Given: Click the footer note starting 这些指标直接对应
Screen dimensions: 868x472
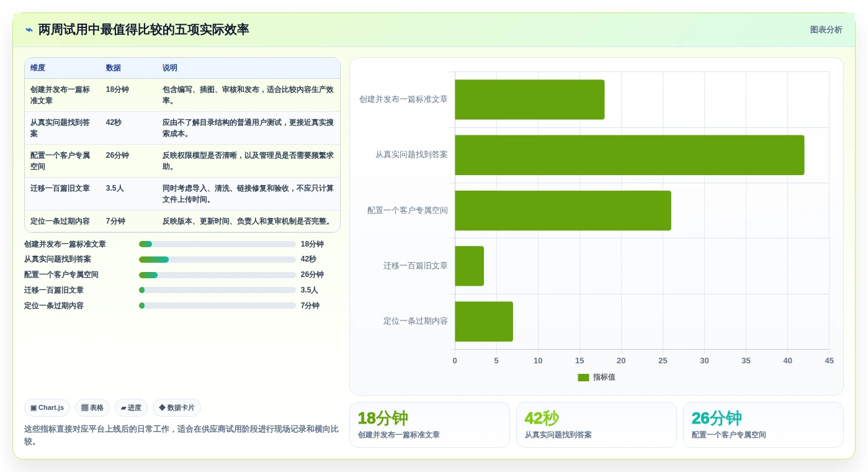Looking at the screenshot, I should pyautogui.click(x=181, y=435).
